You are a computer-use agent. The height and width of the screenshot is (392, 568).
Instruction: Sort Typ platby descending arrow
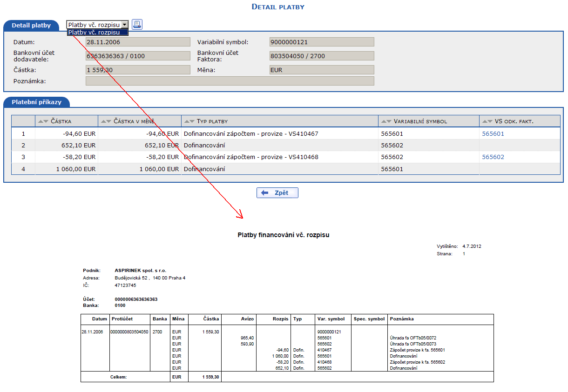pos(192,121)
